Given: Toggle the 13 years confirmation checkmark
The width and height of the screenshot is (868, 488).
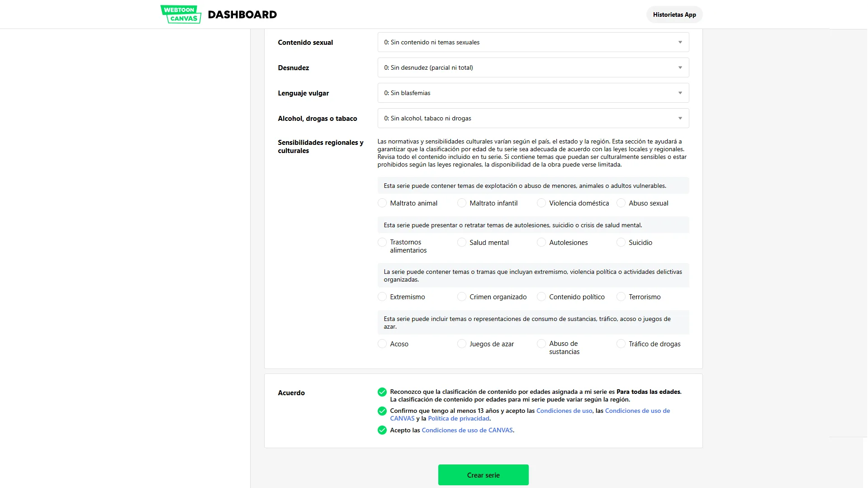Looking at the screenshot, I should [382, 411].
